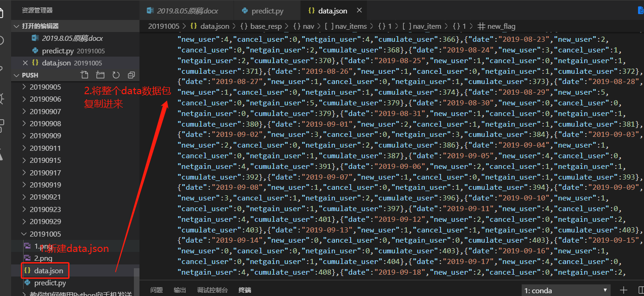Collapse the 打开的编辑器 section
This screenshot has width=644, height=296.
pyautogui.click(x=76, y=26)
